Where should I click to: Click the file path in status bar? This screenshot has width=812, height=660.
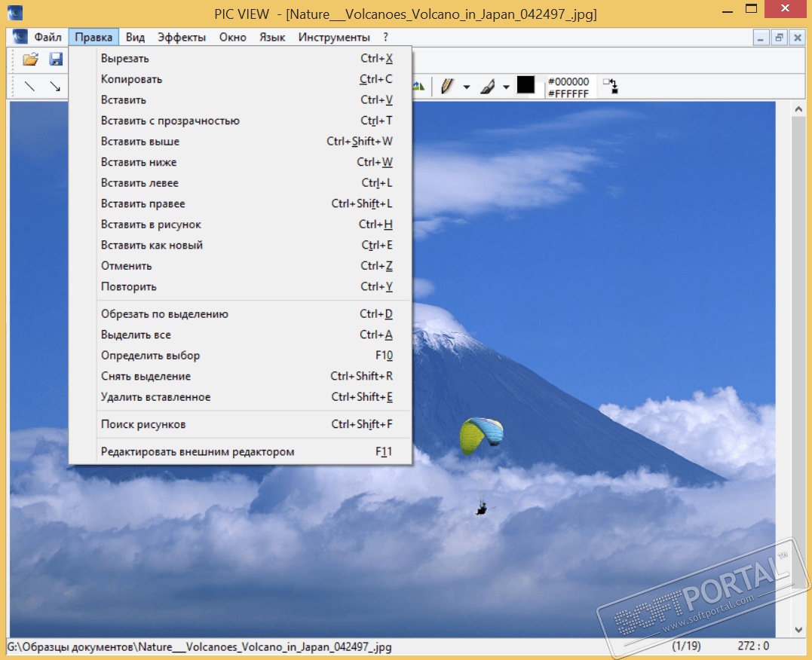point(199,646)
